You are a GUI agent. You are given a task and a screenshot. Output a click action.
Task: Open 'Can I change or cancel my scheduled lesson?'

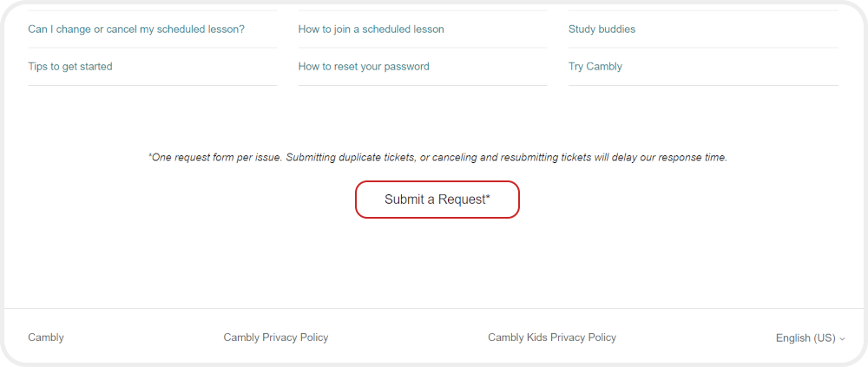pyautogui.click(x=136, y=29)
